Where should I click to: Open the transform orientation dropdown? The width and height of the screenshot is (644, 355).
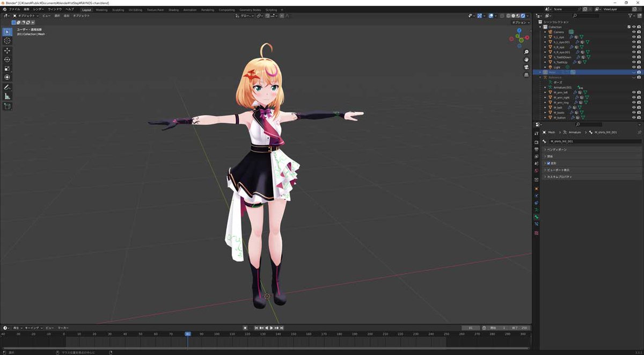(244, 16)
